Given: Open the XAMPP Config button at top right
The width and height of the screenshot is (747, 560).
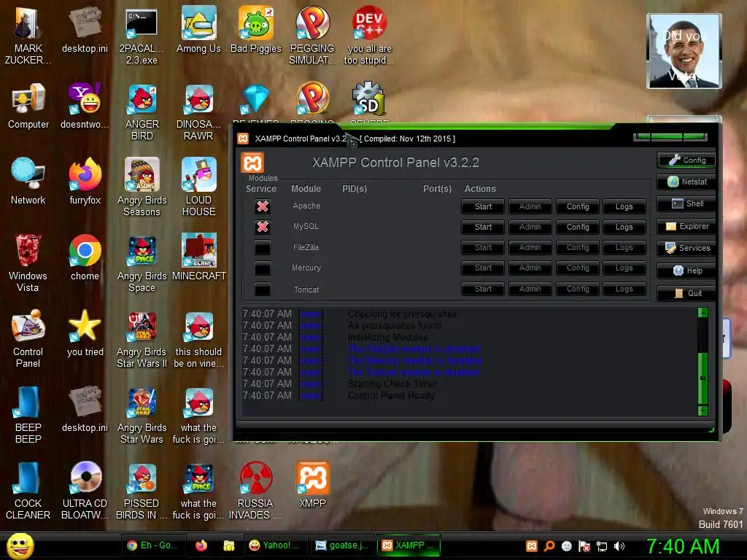Looking at the screenshot, I should (x=686, y=160).
